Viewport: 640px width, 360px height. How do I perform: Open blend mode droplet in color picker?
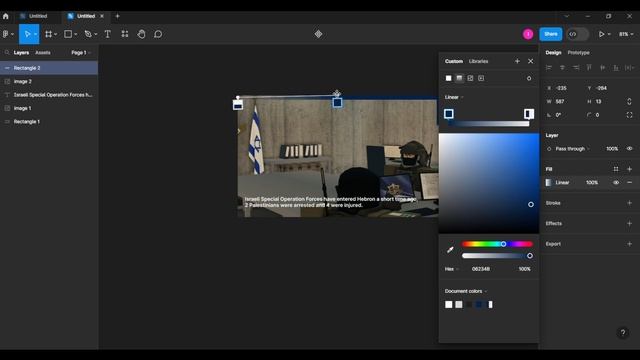tap(529, 78)
